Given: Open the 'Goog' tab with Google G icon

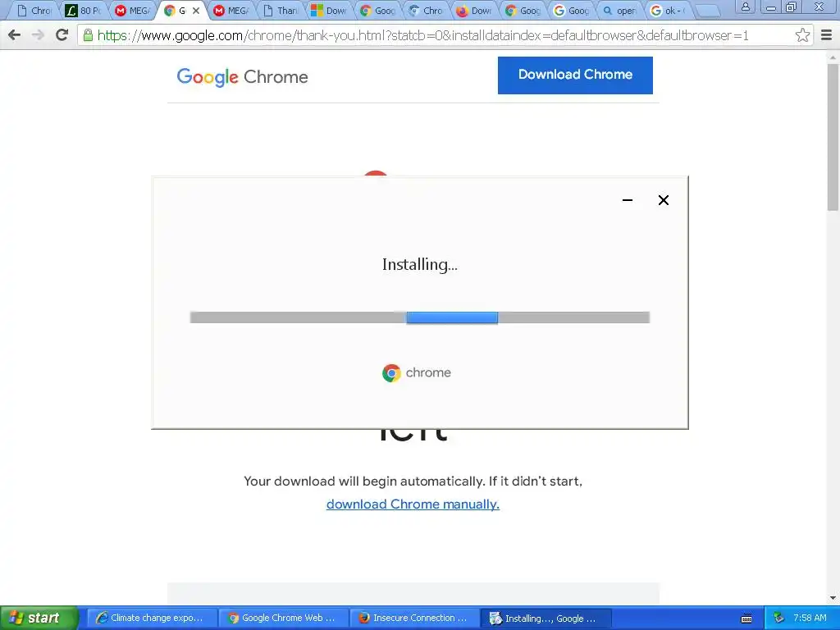Looking at the screenshot, I should click(571, 11).
